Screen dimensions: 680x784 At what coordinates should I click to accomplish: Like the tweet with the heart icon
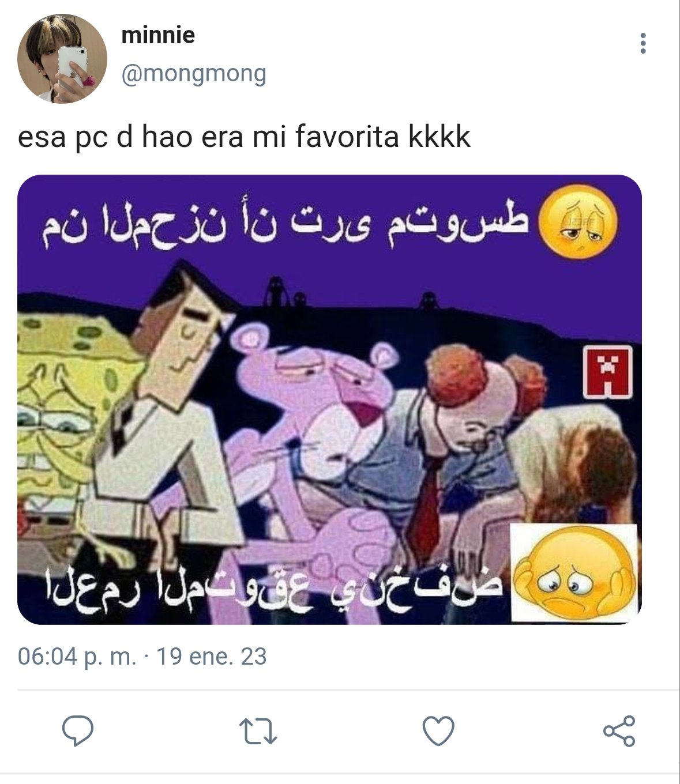[x=438, y=731]
